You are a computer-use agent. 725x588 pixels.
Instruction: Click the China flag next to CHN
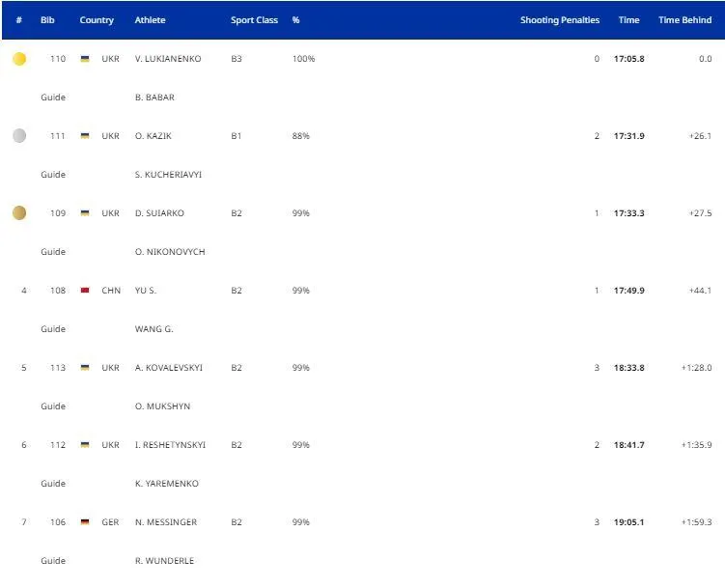[x=85, y=291]
